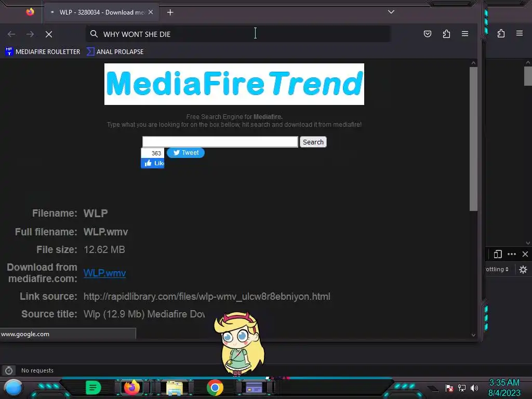
Task: Open the devtools three-dot options menu
Action: tap(512, 254)
